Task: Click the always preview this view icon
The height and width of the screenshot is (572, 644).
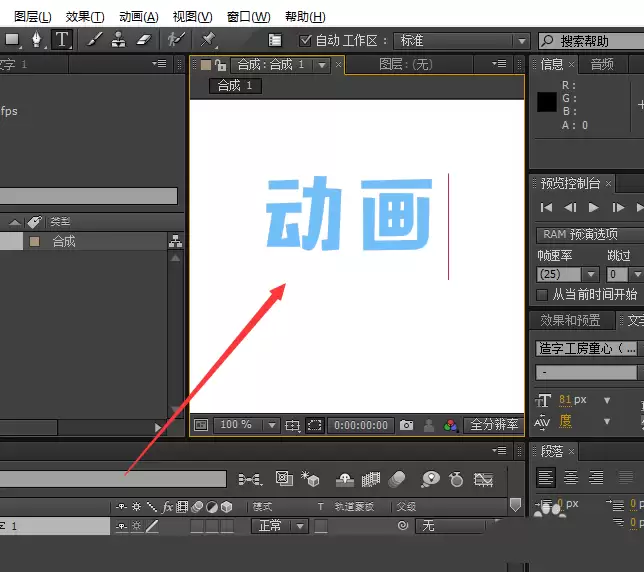Action: coord(201,425)
